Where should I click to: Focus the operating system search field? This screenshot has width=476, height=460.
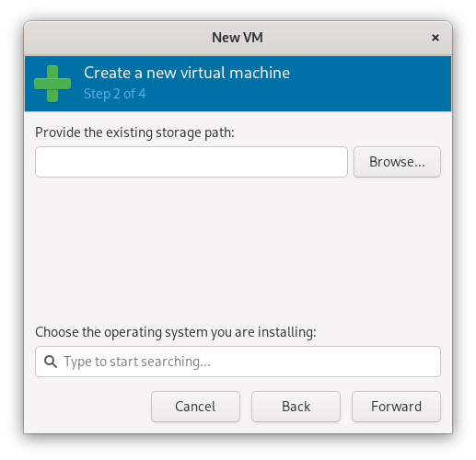click(238, 362)
